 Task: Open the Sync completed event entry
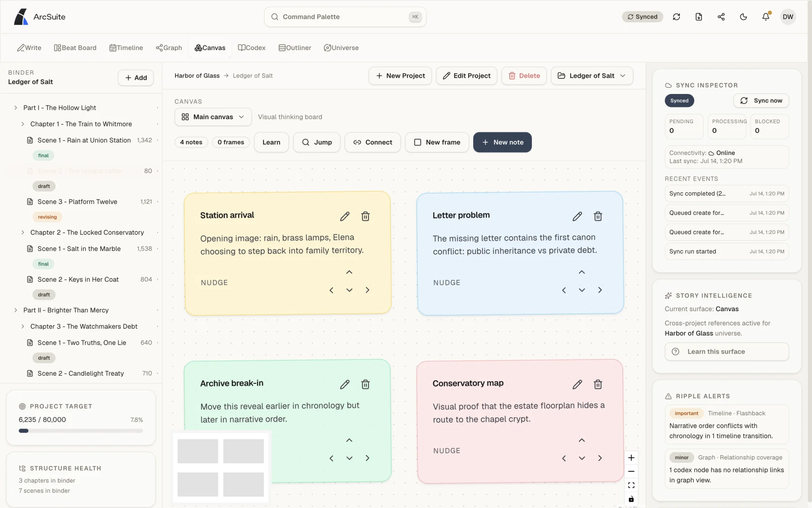point(727,194)
